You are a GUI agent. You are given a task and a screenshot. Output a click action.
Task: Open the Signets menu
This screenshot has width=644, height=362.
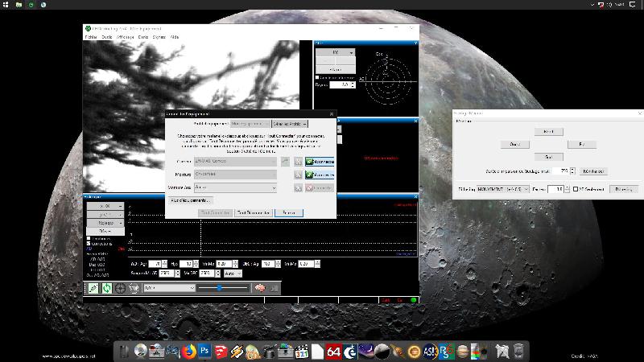[159, 37]
